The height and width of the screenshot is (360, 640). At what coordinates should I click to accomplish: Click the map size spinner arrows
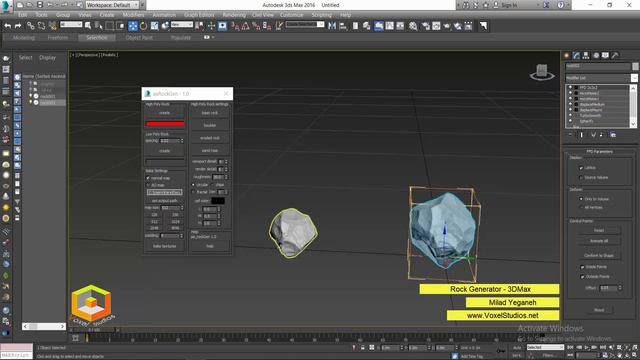pos(182,208)
